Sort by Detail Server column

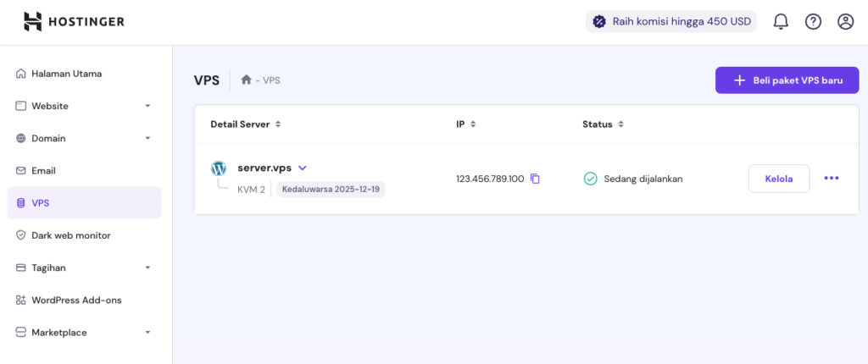coord(278,124)
